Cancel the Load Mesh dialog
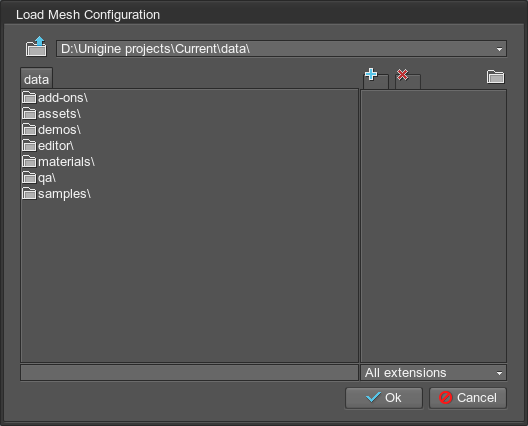 [x=468, y=398]
